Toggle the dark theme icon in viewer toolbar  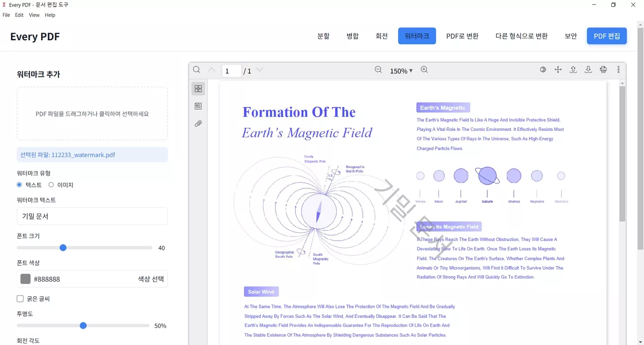(543, 70)
